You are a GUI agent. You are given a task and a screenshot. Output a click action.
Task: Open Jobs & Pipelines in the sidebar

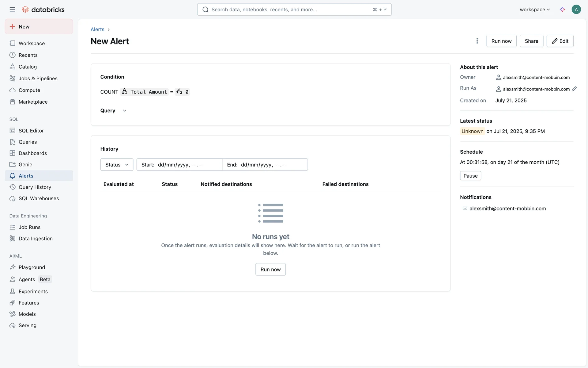38,79
